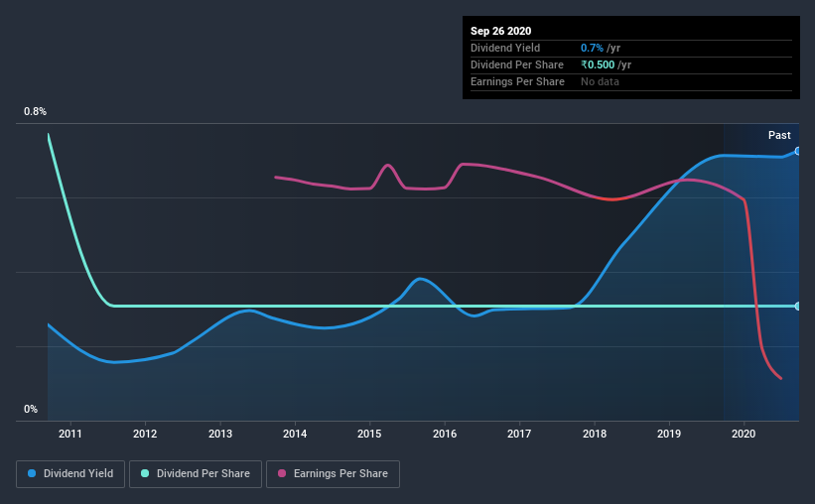
Task: Toggle the Dividend Yield legend button
Action: click(x=70, y=474)
